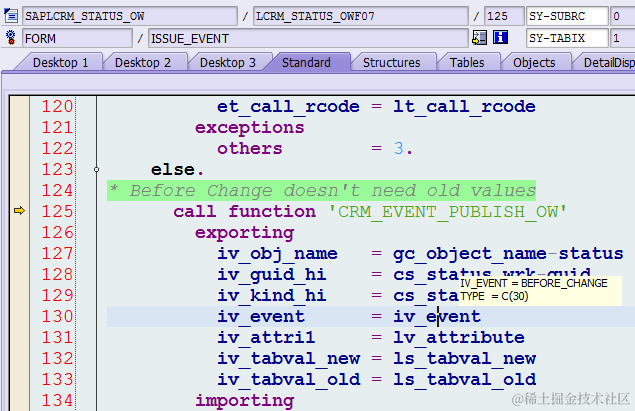The width and height of the screenshot is (635, 411).
Task: Click the 'exceptions' keyword on line 121
Action: pos(249,128)
